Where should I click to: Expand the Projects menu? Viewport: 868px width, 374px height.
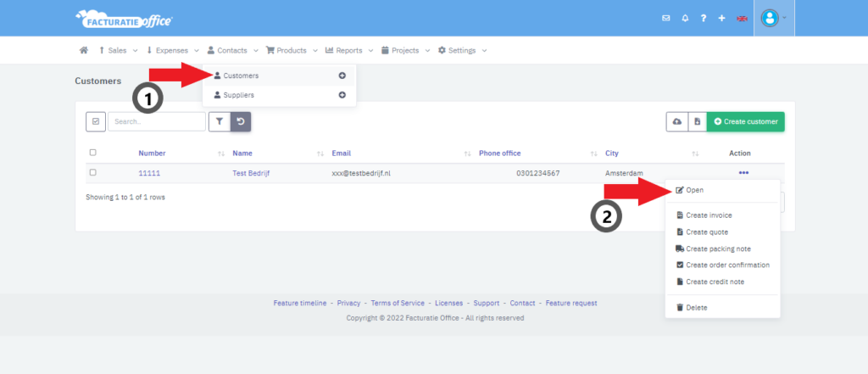point(406,50)
